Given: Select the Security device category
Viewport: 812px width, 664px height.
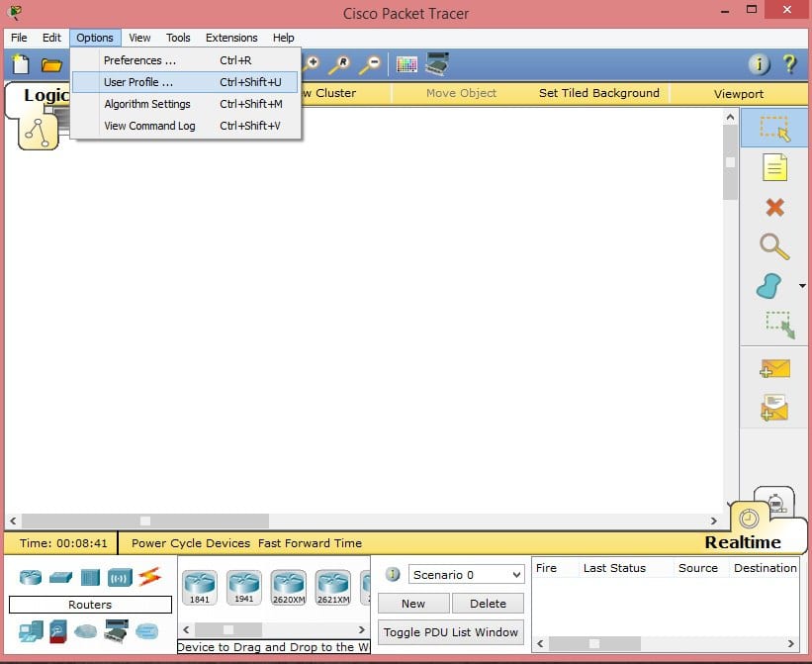Looking at the screenshot, I should (58, 631).
